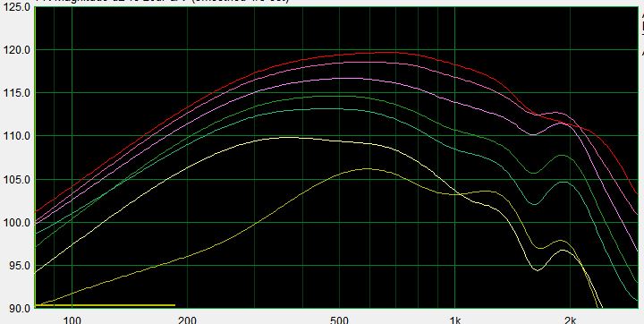Click the 95.0 vertical axis label
This screenshot has width=644, height=324.
20,266
